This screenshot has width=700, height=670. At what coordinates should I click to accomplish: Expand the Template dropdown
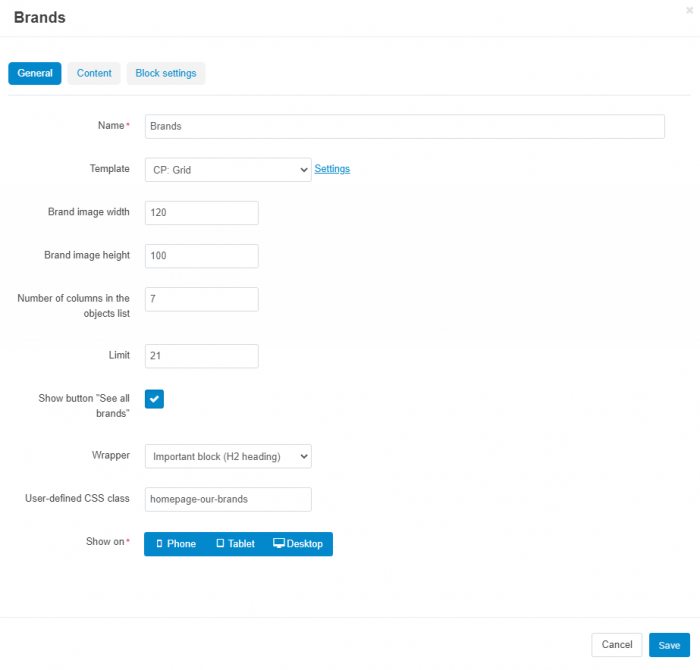pyautogui.click(x=228, y=170)
